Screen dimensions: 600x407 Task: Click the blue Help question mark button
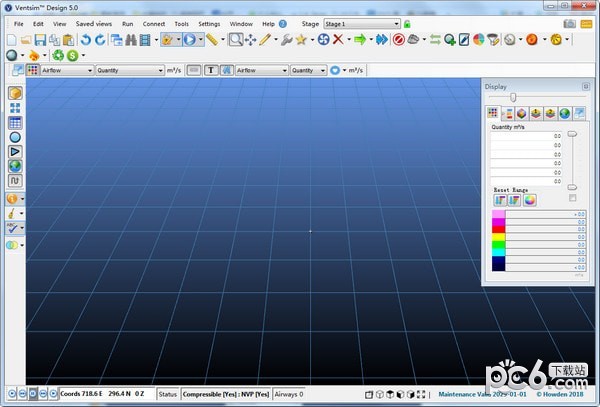(x=283, y=24)
